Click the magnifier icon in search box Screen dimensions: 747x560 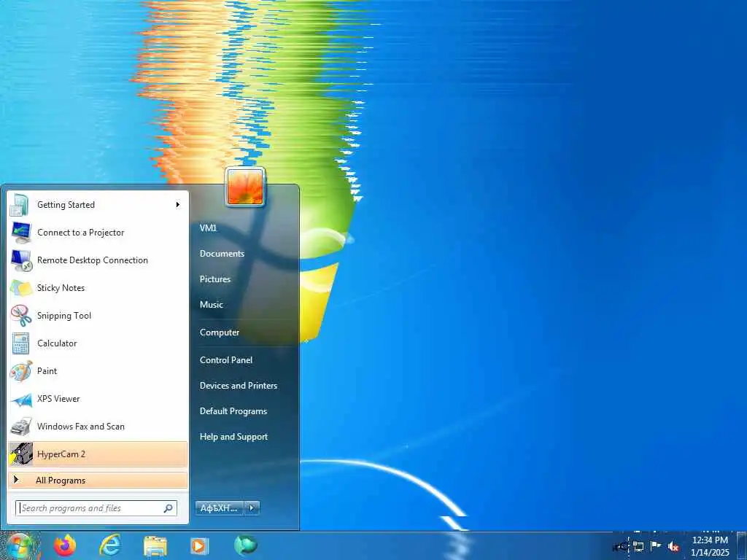[169, 508]
